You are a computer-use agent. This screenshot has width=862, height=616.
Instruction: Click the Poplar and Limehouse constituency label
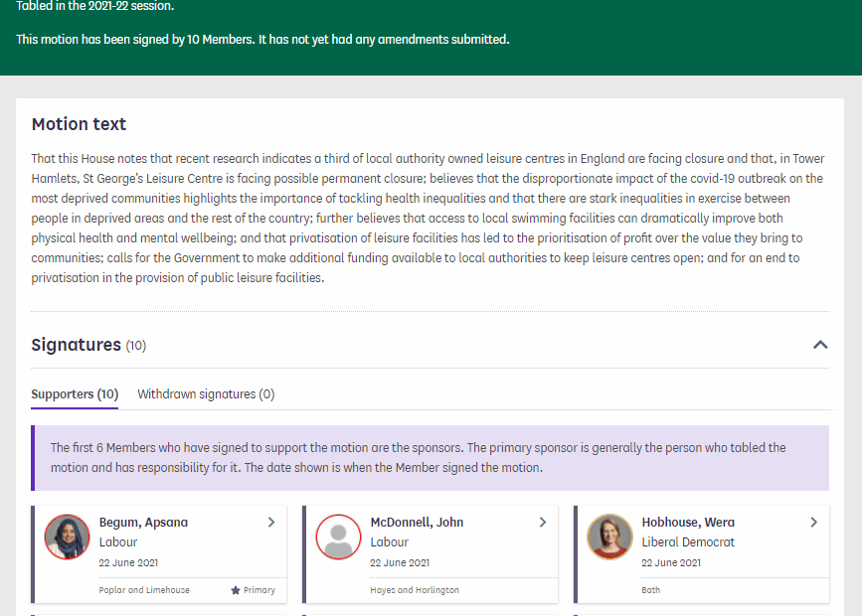click(144, 590)
